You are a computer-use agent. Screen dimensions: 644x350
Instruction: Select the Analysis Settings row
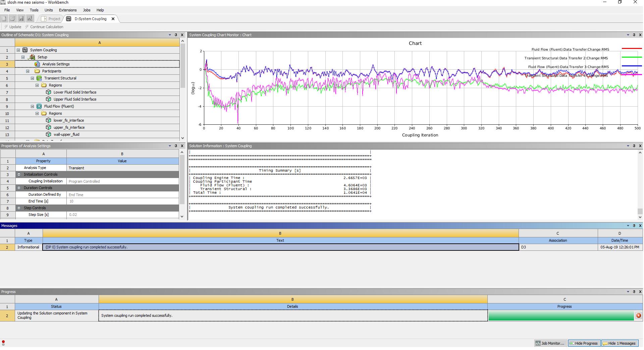pos(97,64)
